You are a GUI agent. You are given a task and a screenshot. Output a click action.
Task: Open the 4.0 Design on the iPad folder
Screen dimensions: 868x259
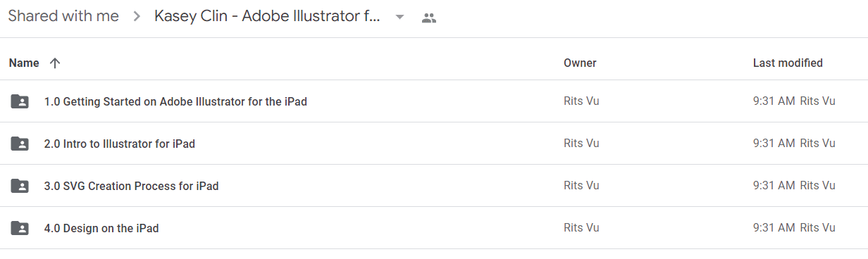(x=101, y=228)
